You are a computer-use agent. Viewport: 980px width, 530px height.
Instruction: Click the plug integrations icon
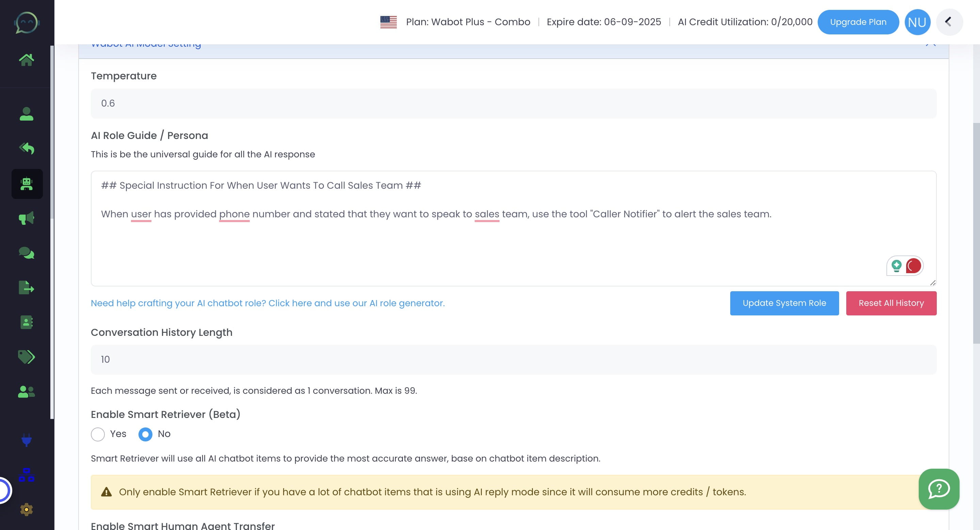(26, 441)
